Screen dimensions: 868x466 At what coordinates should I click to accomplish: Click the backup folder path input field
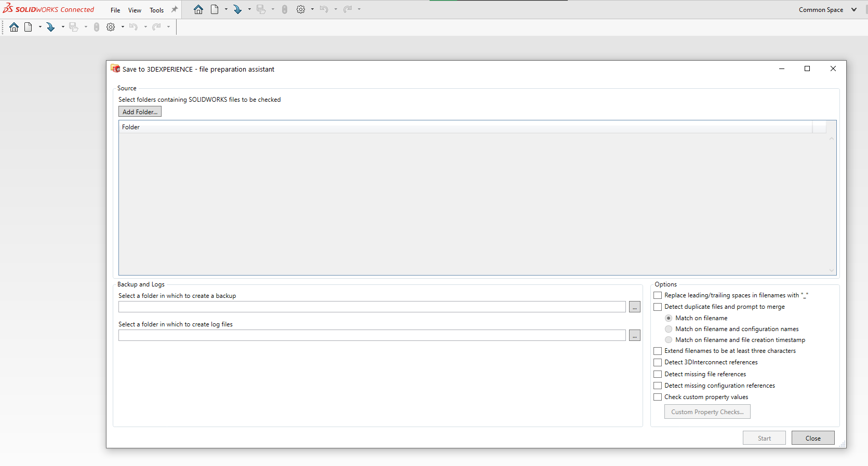(371, 307)
